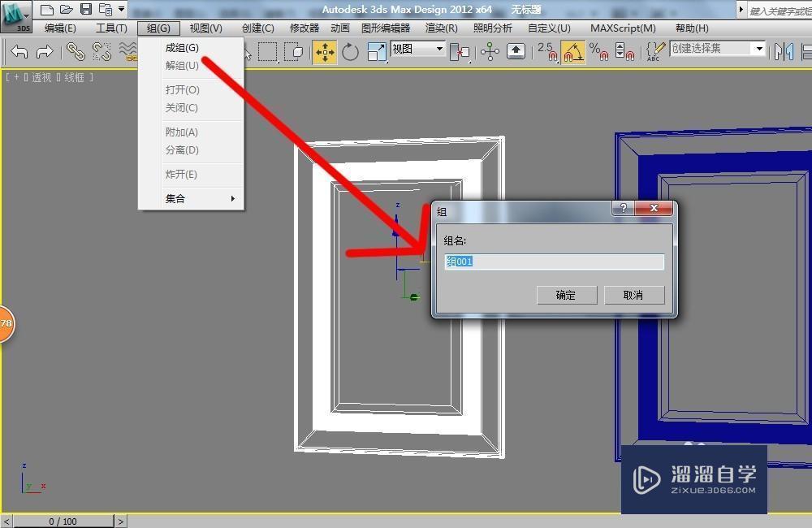Screen dimensions: 812x528
Task: Click the New Scene icon
Action: pyautogui.click(x=47, y=9)
